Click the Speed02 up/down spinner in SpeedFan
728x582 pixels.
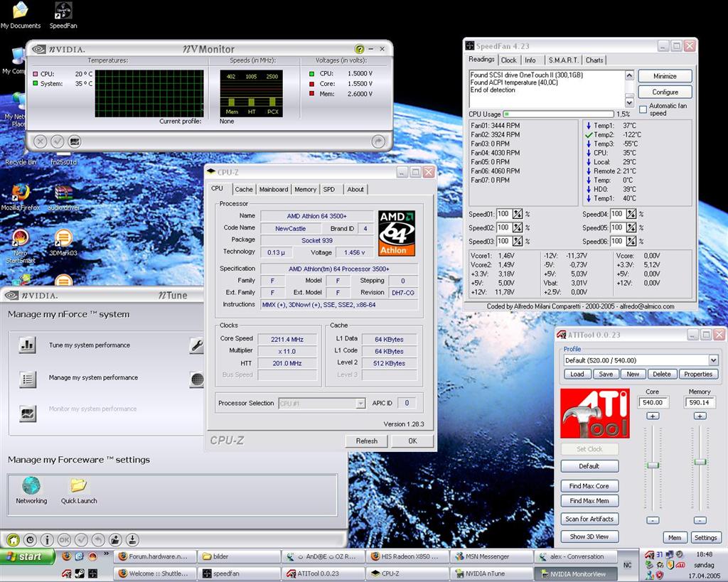pyautogui.click(x=518, y=228)
